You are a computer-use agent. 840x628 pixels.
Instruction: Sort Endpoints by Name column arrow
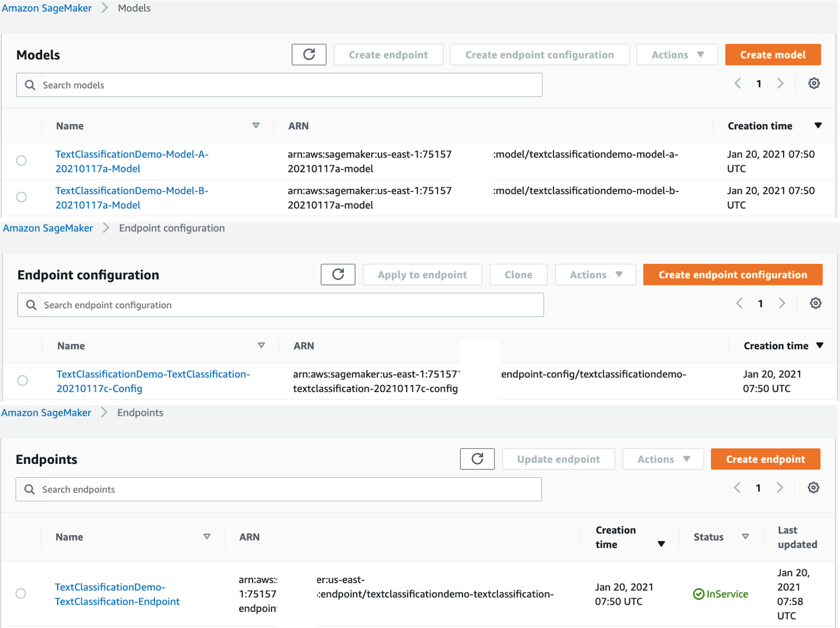[x=207, y=537]
